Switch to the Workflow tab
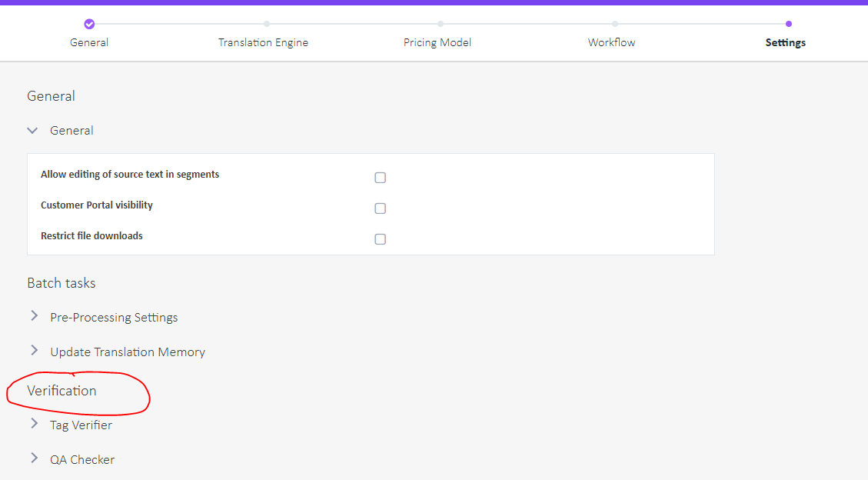 tap(611, 42)
